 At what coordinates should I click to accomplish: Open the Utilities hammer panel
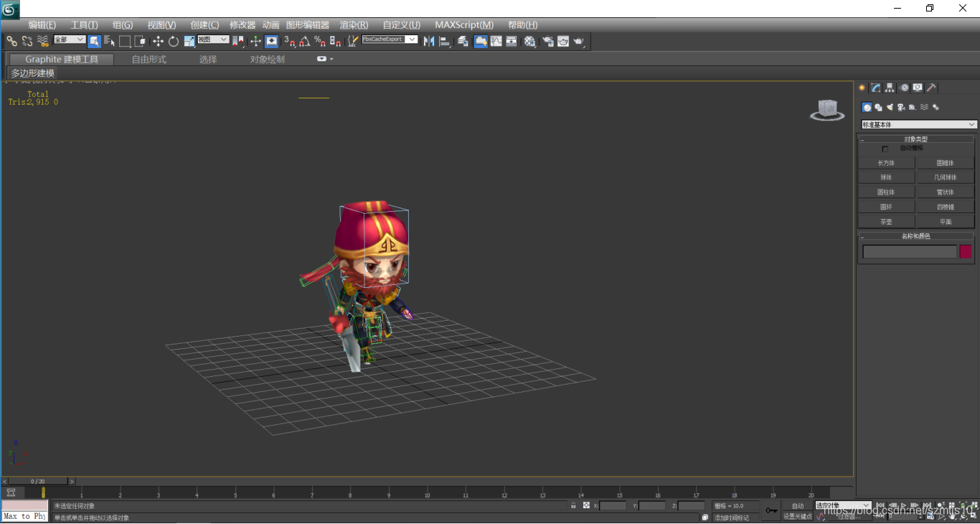(931, 88)
